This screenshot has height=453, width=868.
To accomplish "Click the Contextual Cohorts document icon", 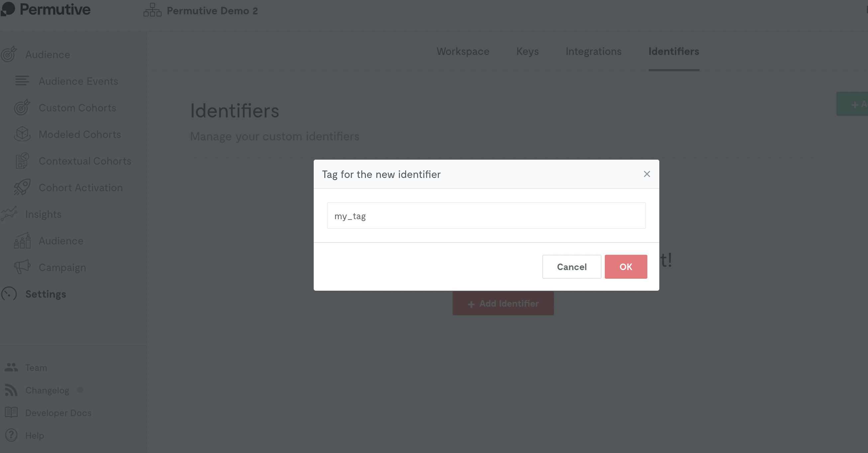I will [22, 161].
